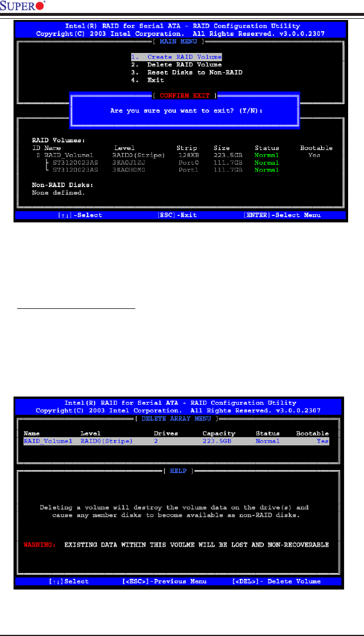Click '223.5GB' size in the RAID Volumes list

[x=228, y=155]
